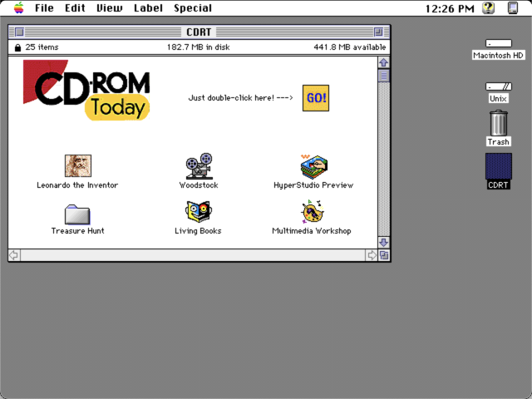532x399 pixels.
Task: Click the 'HyperStudio Preview' label
Action: click(313, 185)
